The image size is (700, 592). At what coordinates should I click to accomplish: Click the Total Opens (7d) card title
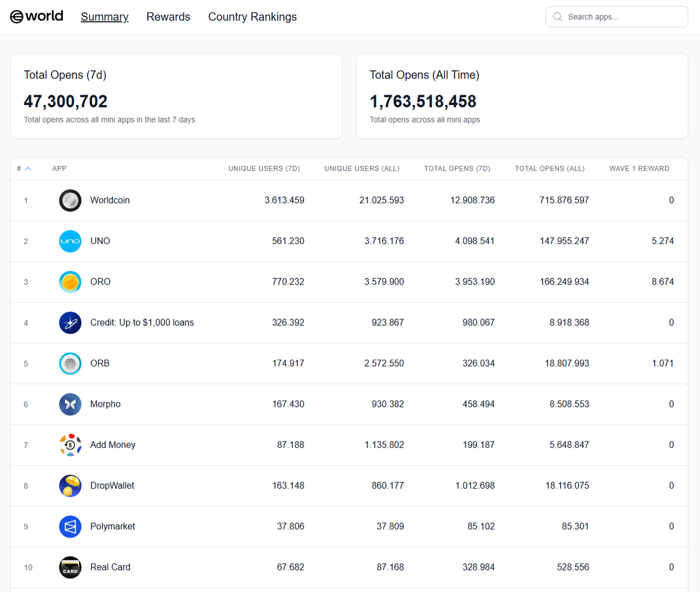pyautogui.click(x=65, y=75)
